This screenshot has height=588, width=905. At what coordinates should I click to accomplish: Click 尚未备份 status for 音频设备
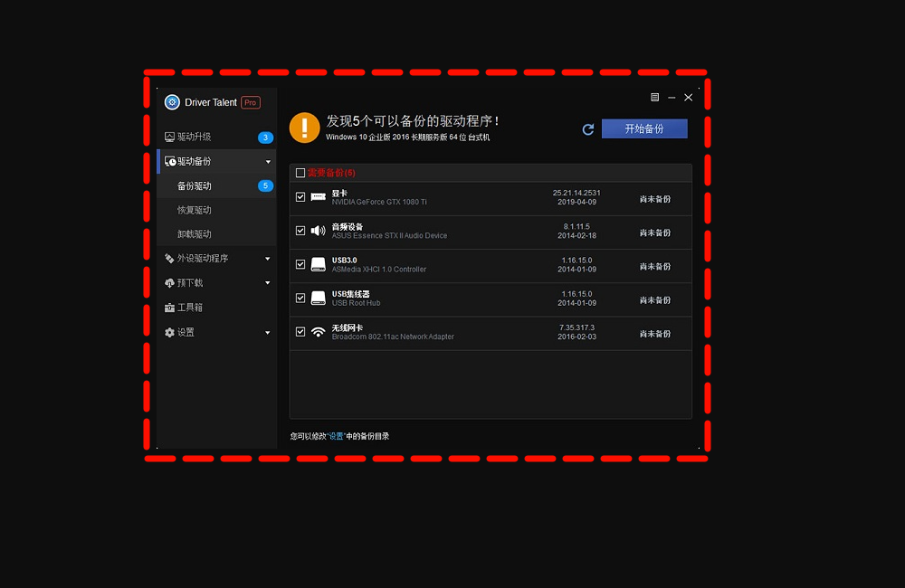[655, 232]
